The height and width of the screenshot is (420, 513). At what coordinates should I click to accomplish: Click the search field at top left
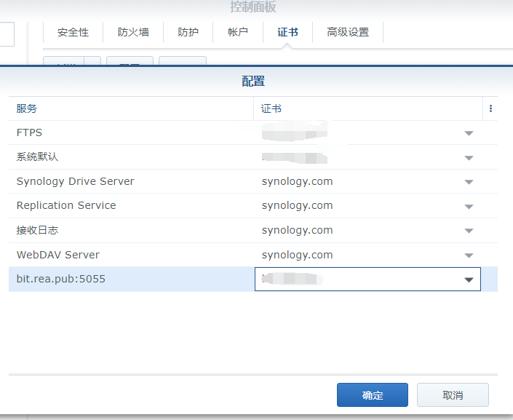(x=7, y=33)
